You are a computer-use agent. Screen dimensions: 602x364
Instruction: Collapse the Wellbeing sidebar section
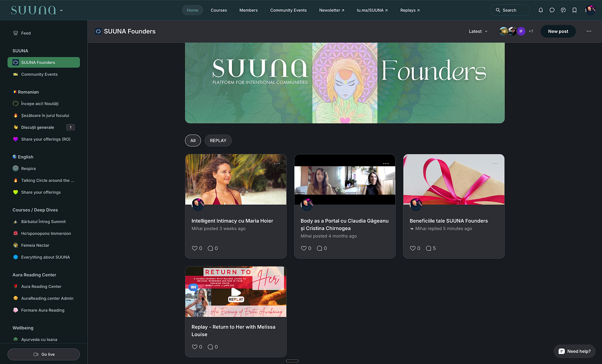(23, 328)
